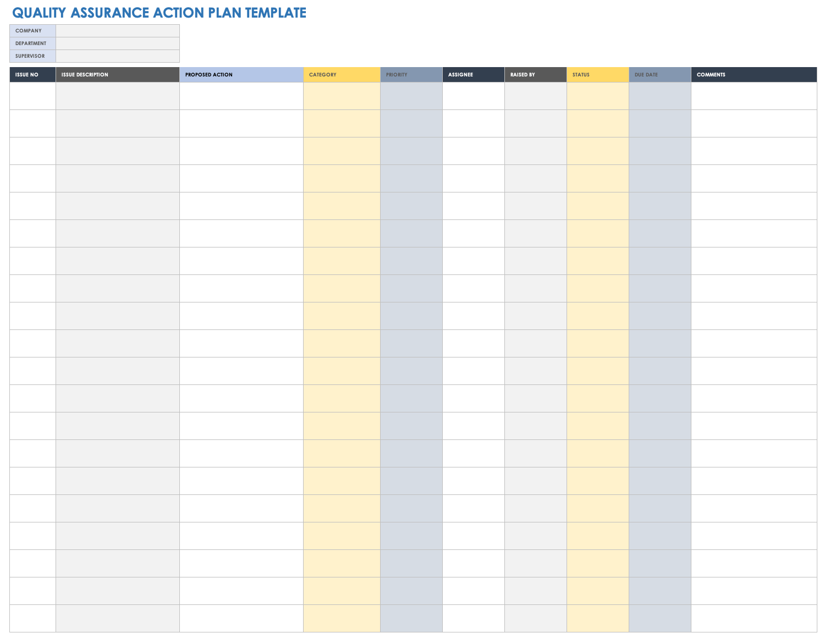830x644 pixels.
Task: Click the Supervisor input field
Action: 118,56
